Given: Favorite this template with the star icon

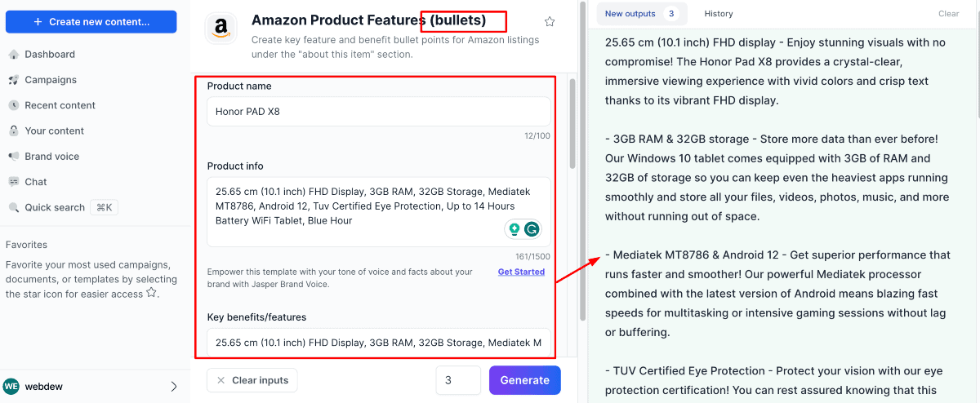Looking at the screenshot, I should 550,22.
